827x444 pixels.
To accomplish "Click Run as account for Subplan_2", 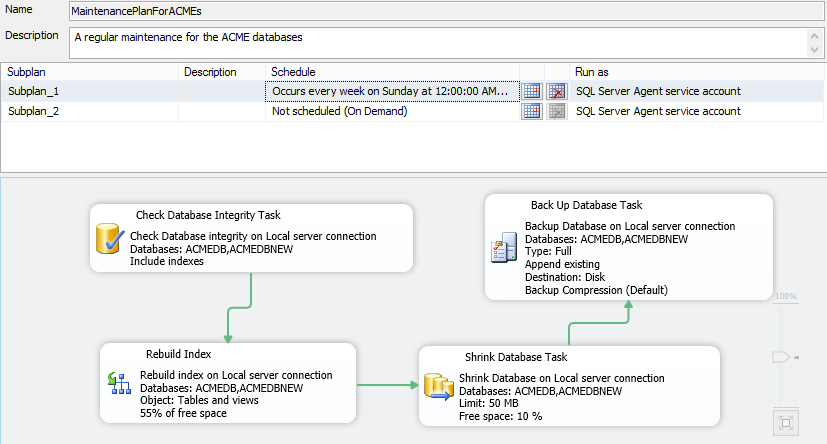I will (x=696, y=111).
